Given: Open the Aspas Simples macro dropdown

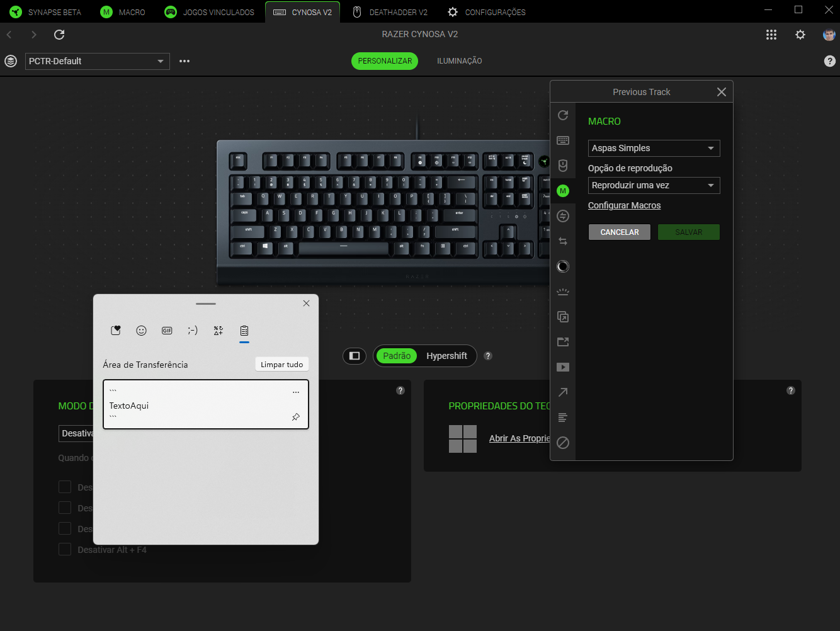Looking at the screenshot, I should click(x=654, y=148).
